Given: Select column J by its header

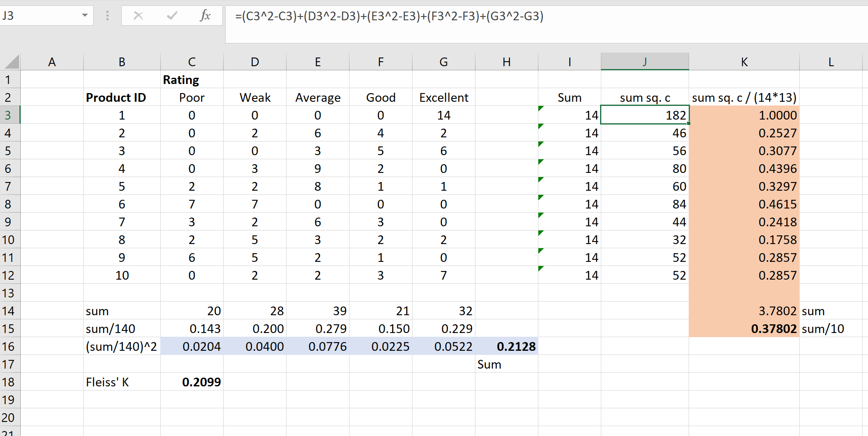Looking at the screenshot, I should 644,61.
